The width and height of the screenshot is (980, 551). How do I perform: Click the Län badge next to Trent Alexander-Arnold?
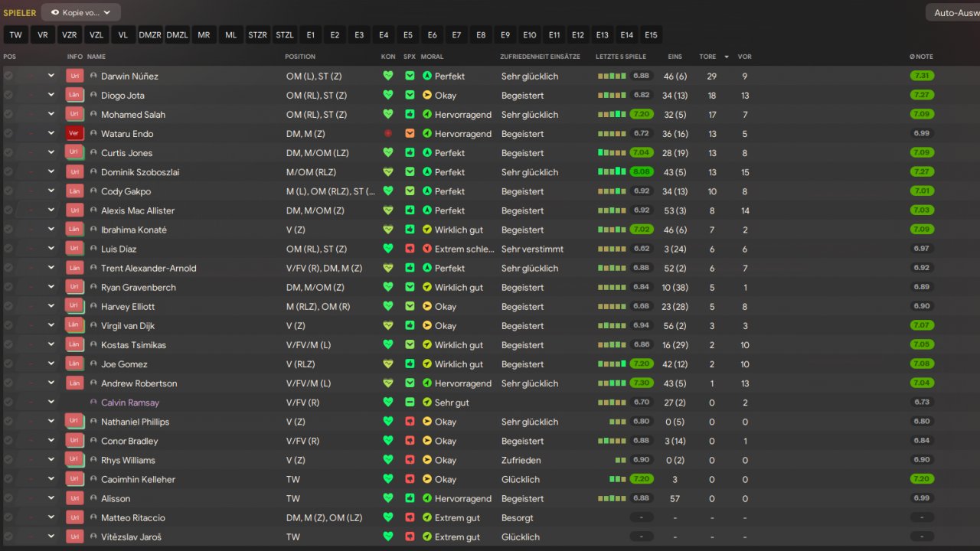(x=74, y=268)
